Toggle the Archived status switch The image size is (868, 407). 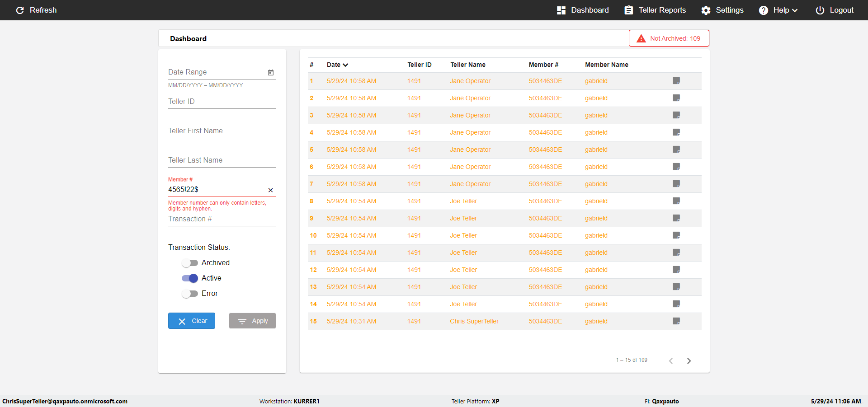pos(190,263)
